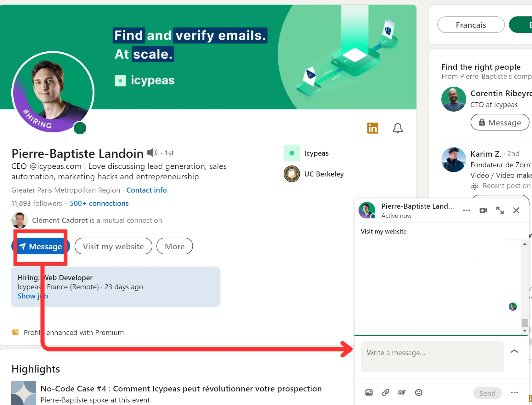The image size is (532, 405).
Task: Close the Pierre-Baptiste chat window
Action: (x=516, y=210)
